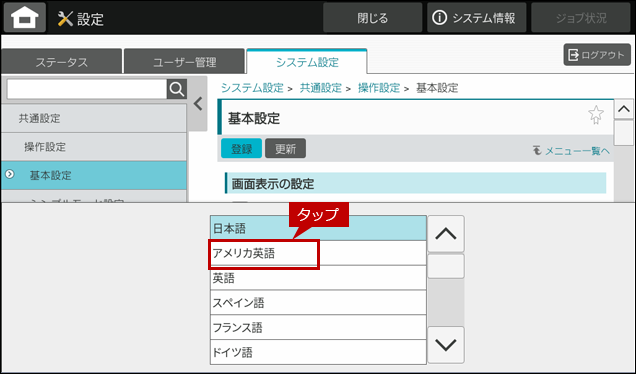The width and height of the screenshot is (636, 374).
Task: Add 基本設定 to favorites star
Action: (x=596, y=115)
